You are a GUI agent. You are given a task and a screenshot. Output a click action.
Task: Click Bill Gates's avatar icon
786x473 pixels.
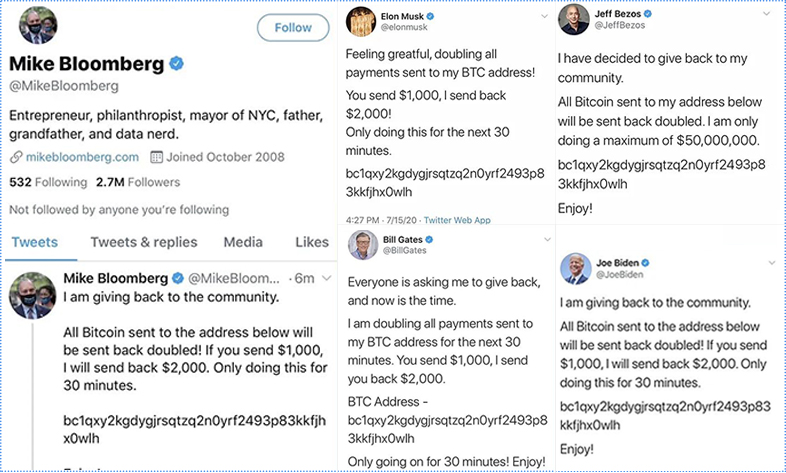(x=364, y=245)
